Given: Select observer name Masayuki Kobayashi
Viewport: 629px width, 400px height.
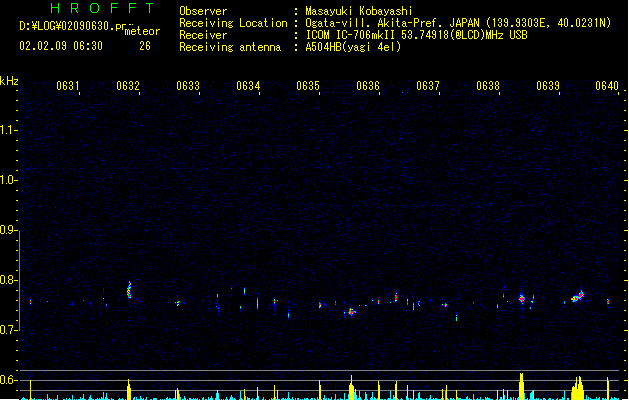Looking at the screenshot, I should (359, 11).
